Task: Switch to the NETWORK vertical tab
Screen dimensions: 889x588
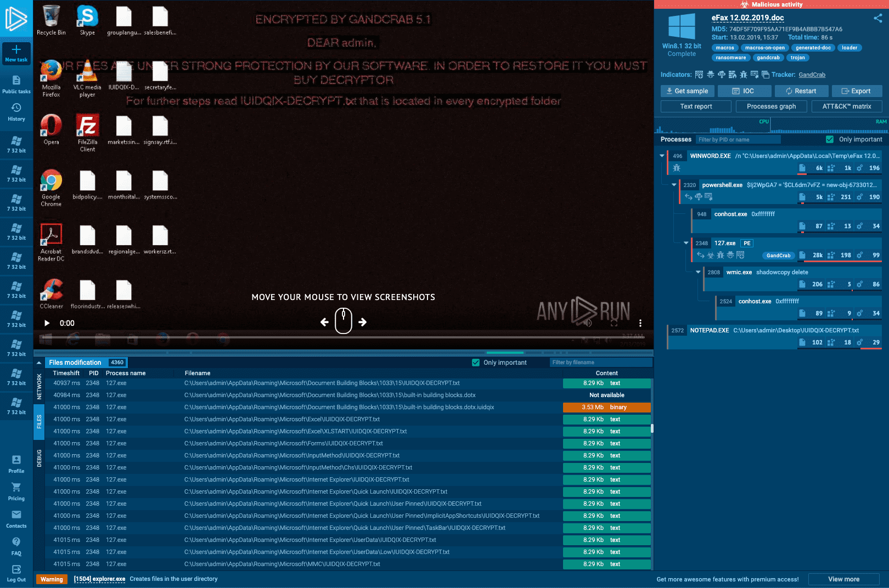Action: coord(39,386)
